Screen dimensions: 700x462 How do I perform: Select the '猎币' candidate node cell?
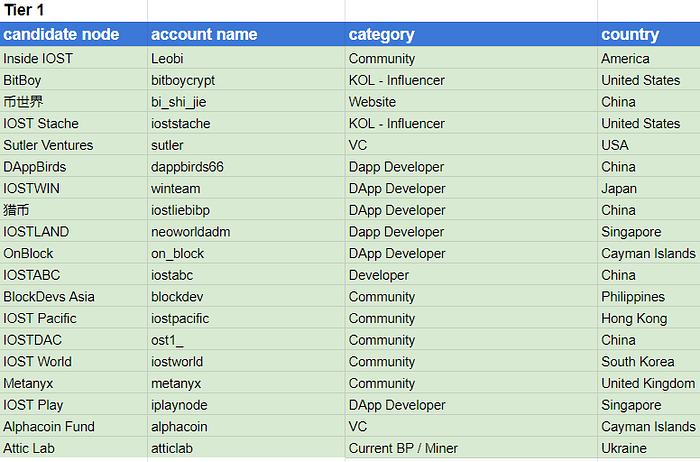click(74, 210)
